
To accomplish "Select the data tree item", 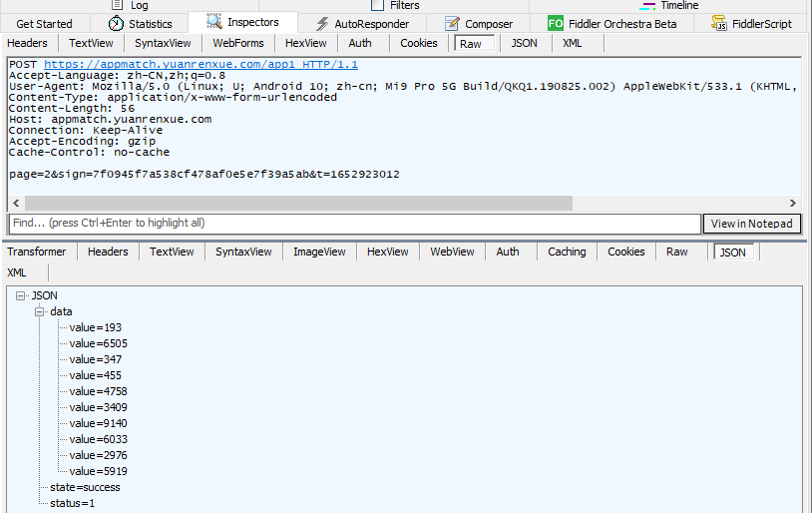I will 61,312.
